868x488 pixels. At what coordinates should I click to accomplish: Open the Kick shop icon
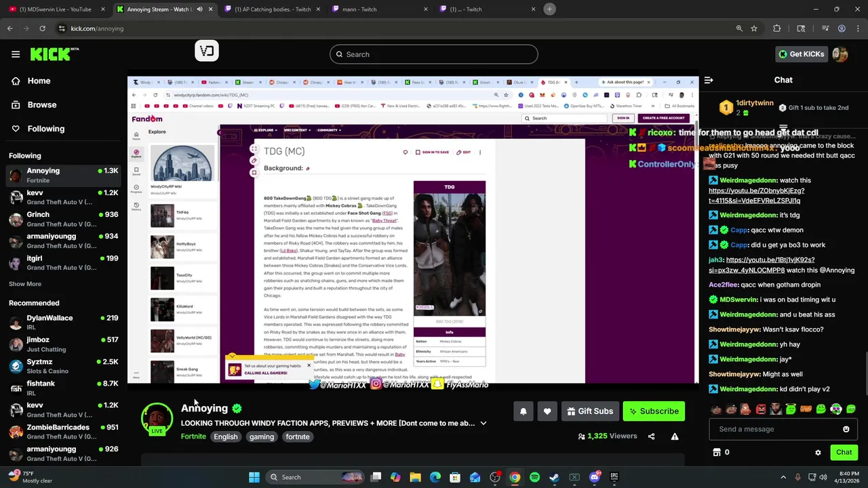pyautogui.click(x=716, y=452)
